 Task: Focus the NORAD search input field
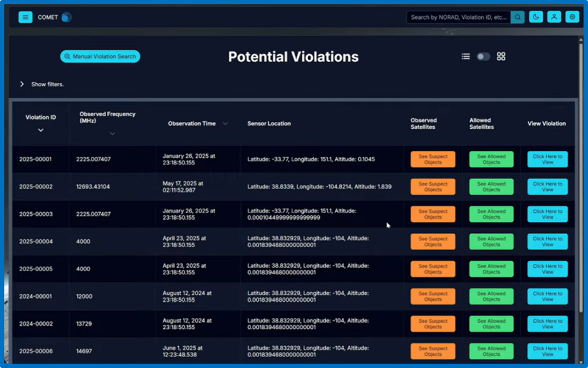point(459,17)
